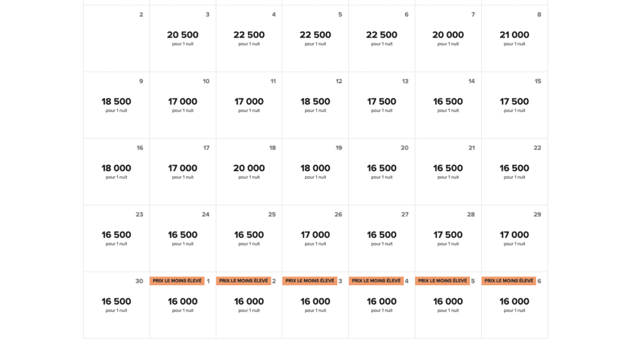
Task: Select lowest-price day 4 at 16 000
Action: pyautogui.click(x=382, y=305)
